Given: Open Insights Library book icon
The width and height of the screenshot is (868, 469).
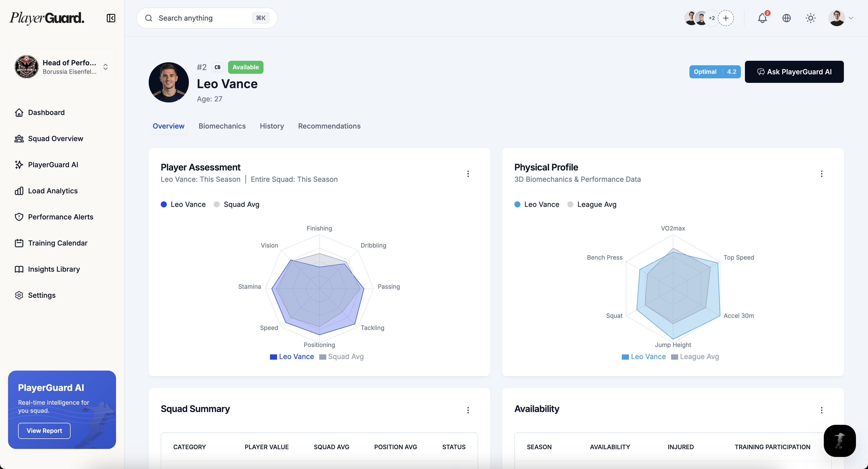Looking at the screenshot, I should 19,269.
